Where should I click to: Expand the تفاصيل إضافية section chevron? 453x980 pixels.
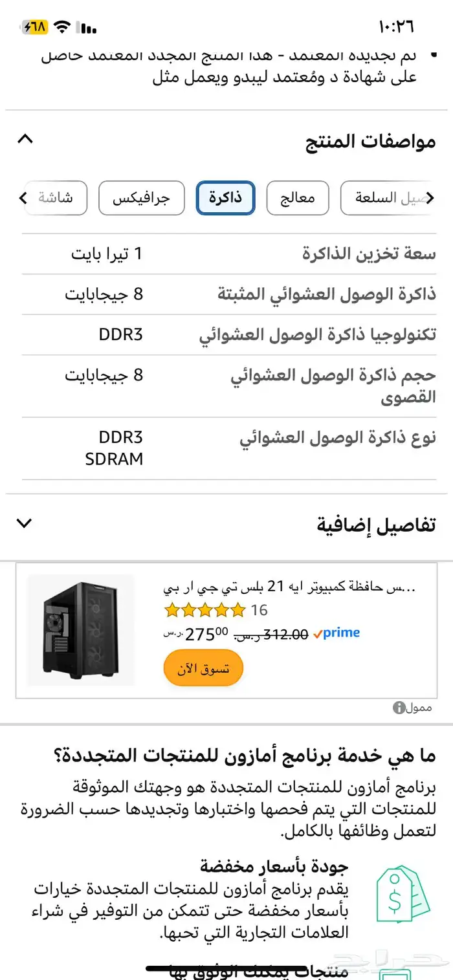point(25,523)
